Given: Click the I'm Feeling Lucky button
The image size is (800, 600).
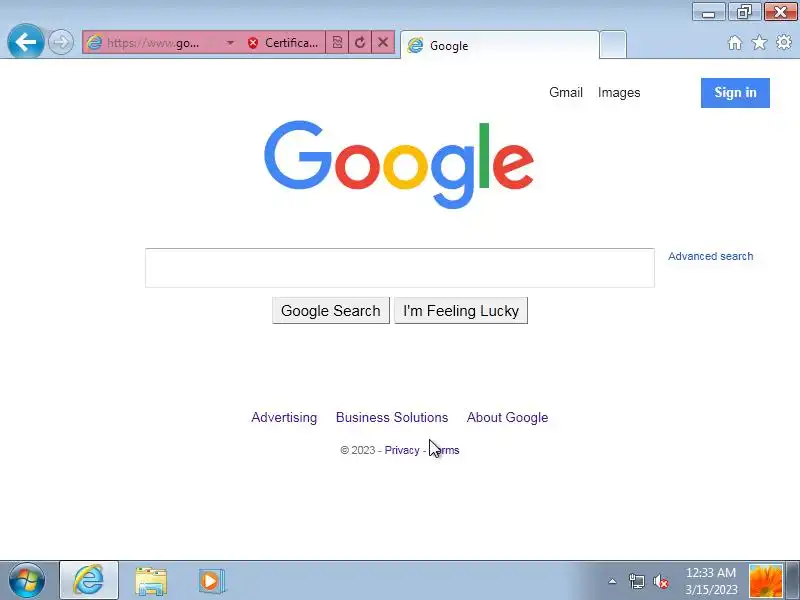Looking at the screenshot, I should [461, 311].
